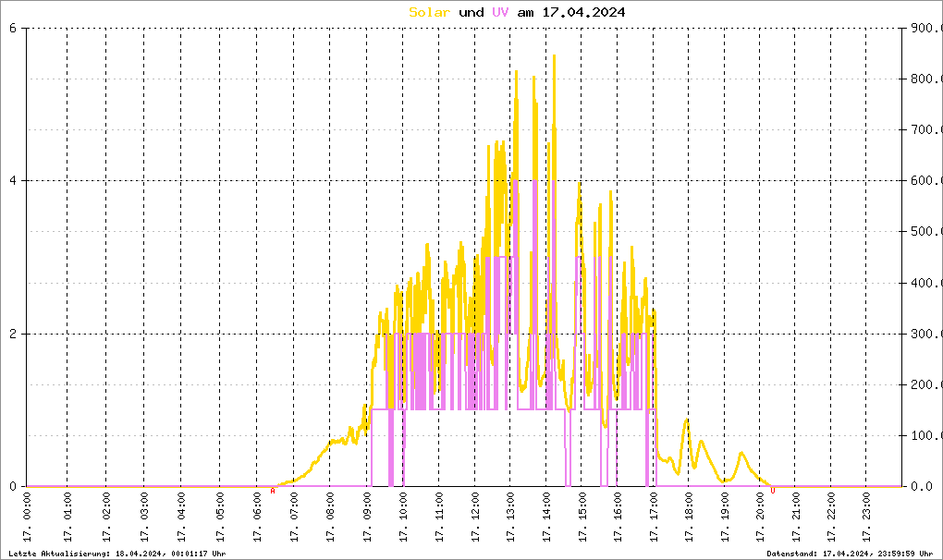Click the date '17.04.2024' in the chart title
Image resolution: width=943 pixels, height=560 pixels.
[x=583, y=12]
